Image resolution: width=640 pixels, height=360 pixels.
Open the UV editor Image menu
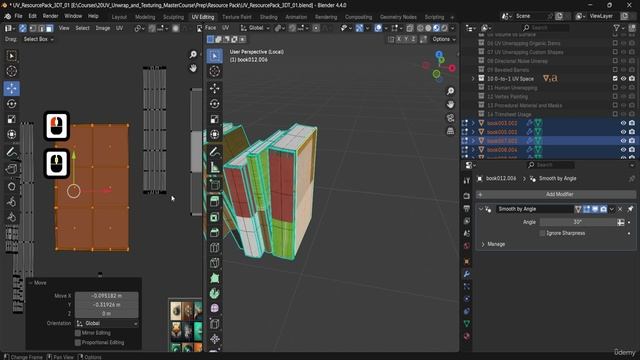pos(102,28)
